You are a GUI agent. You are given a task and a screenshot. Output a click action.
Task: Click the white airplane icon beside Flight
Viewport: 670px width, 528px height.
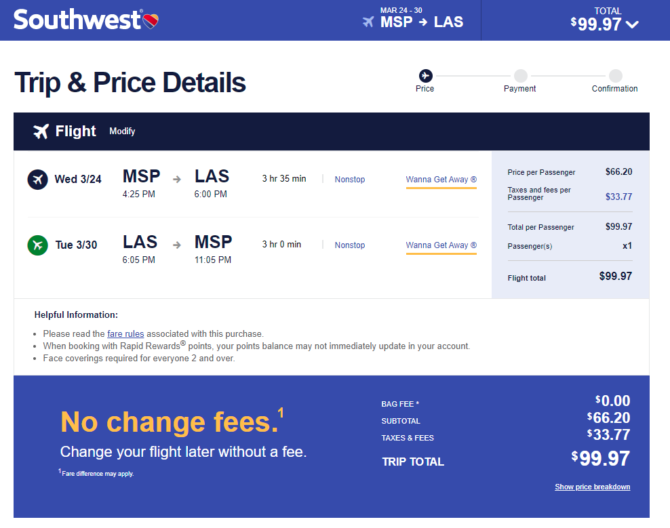pyautogui.click(x=41, y=131)
